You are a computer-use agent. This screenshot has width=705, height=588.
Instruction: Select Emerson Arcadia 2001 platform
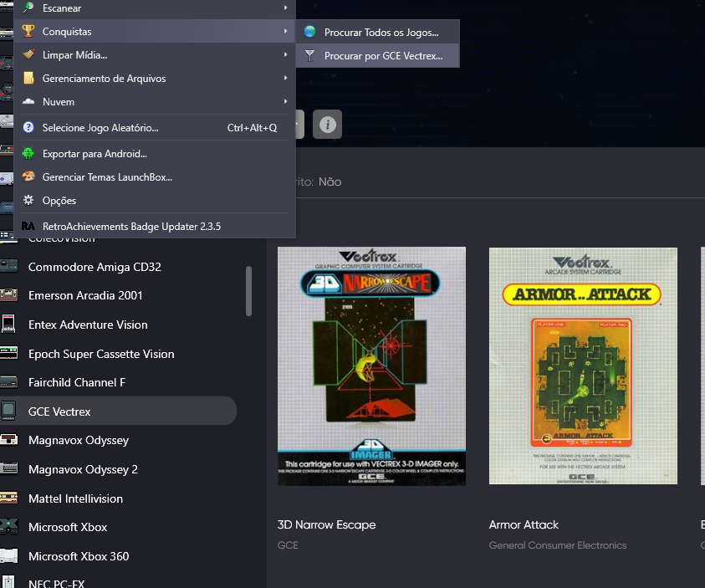(118, 295)
